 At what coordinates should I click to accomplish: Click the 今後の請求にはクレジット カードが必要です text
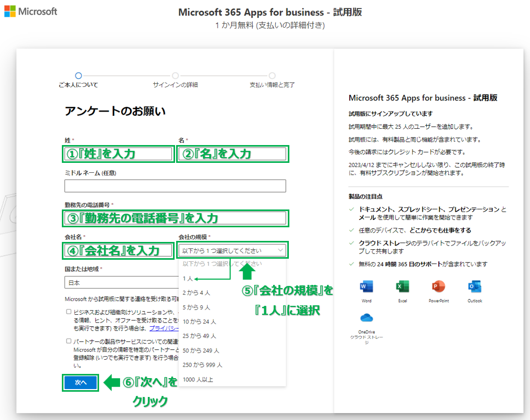[x=407, y=152]
